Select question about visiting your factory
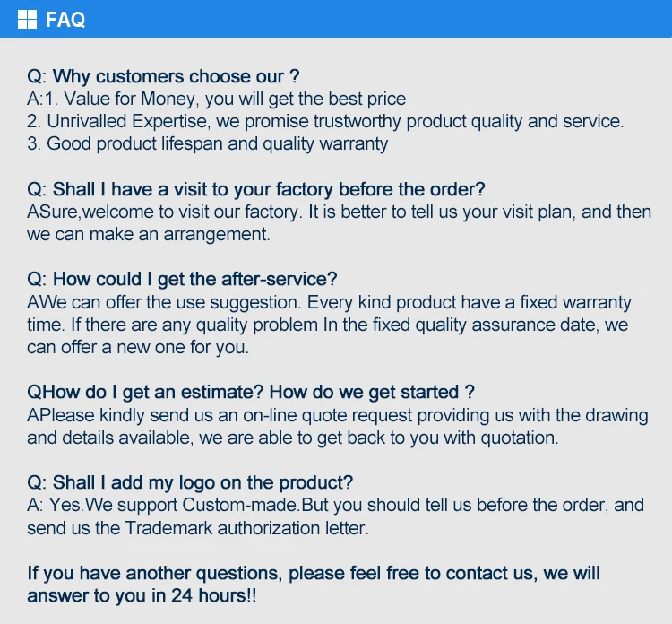This screenshot has height=624, width=672. [256, 189]
